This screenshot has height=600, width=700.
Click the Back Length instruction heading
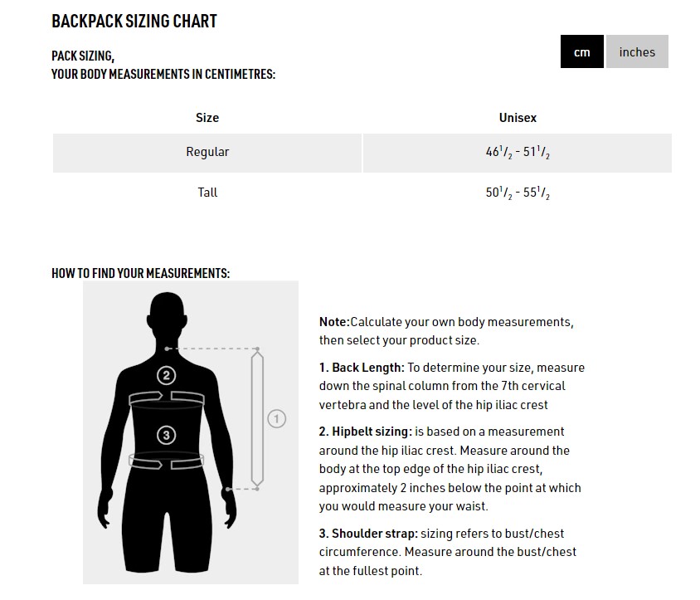[362, 368]
